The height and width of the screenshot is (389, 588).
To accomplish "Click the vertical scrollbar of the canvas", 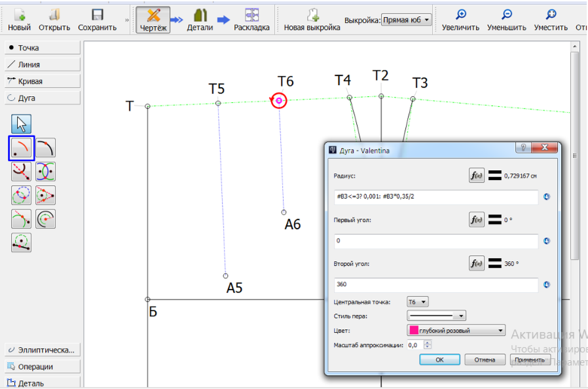I will 574,156.
